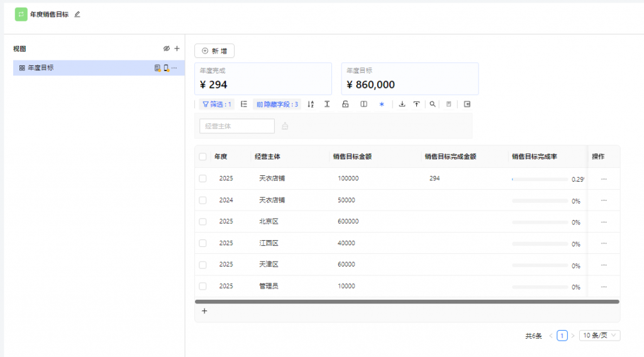The width and height of the screenshot is (644, 357).
Task: Select the 年度目标 view
Action: 99,68
